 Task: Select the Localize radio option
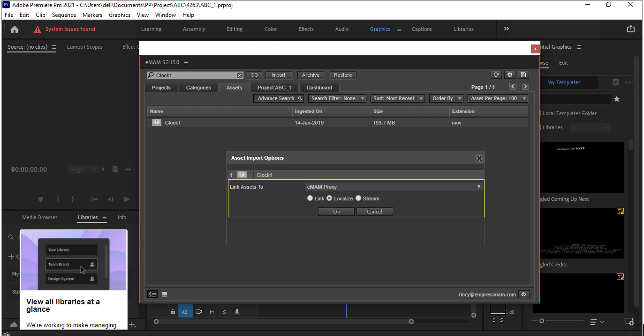pos(329,198)
